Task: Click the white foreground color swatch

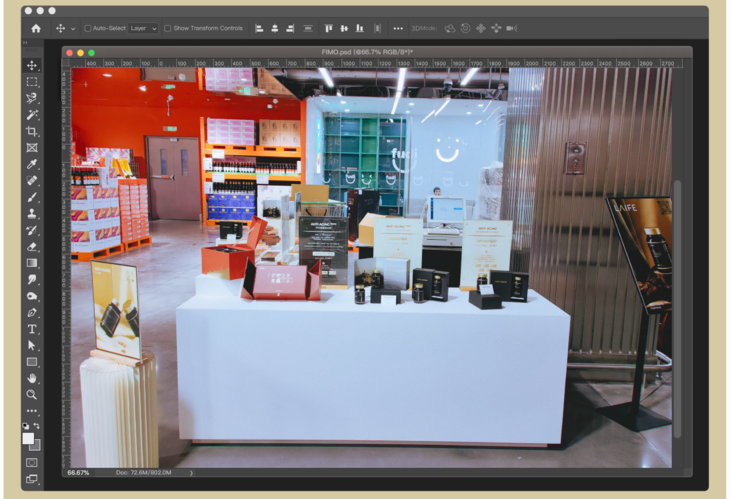Action: [x=29, y=438]
